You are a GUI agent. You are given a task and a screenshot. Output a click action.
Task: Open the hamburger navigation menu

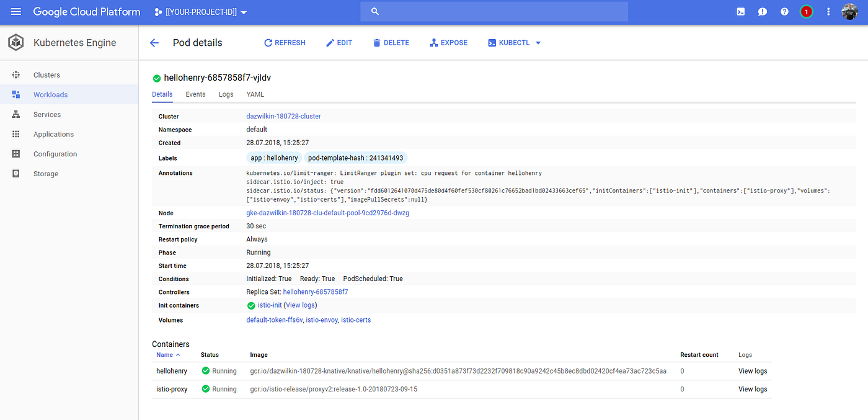[x=16, y=12]
